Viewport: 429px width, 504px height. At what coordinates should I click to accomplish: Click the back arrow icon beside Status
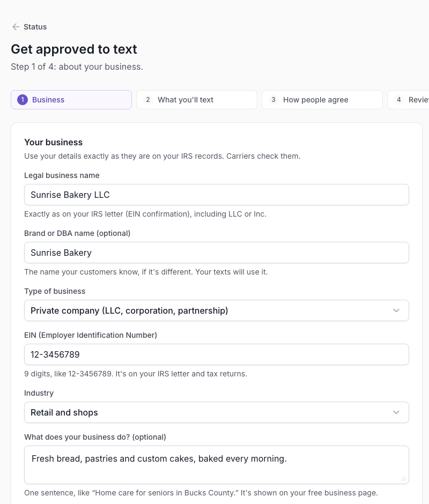[x=16, y=27]
